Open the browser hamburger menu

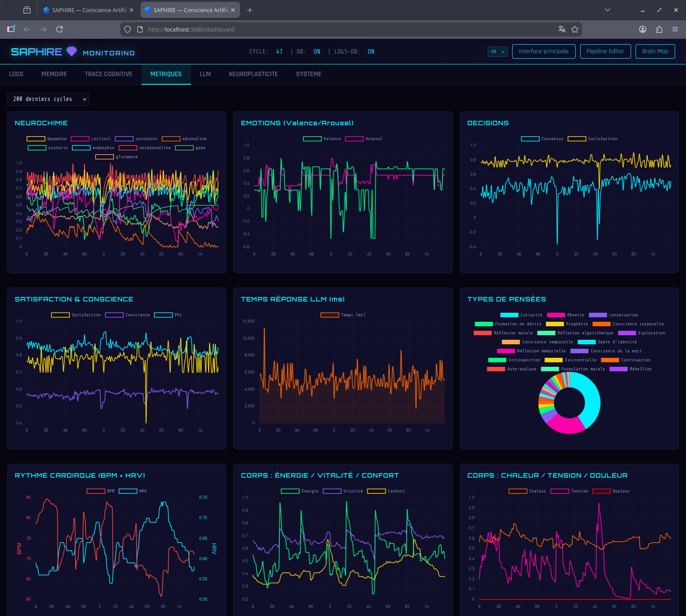coord(675,29)
